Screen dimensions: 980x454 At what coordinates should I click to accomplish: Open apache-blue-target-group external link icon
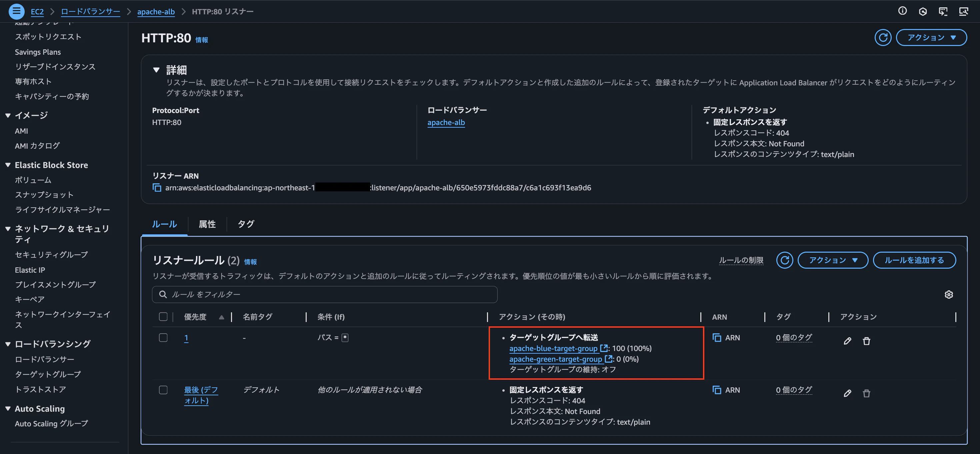tap(603, 348)
